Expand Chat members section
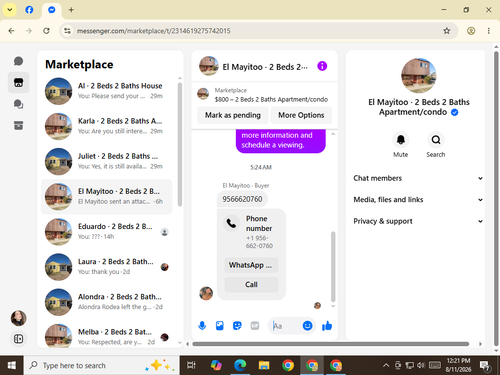Image resolution: width=500 pixels, height=375 pixels. point(418,178)
